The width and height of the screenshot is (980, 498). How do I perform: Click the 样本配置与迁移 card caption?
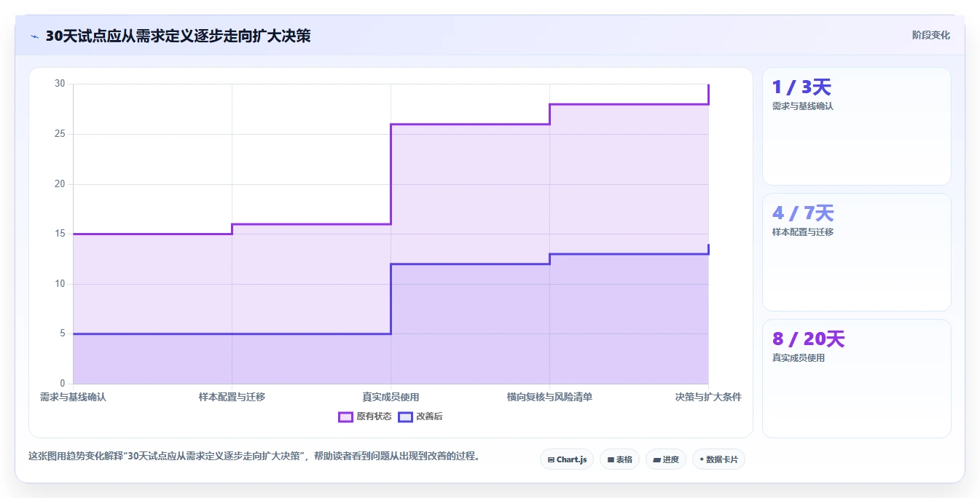coord(802,232)
